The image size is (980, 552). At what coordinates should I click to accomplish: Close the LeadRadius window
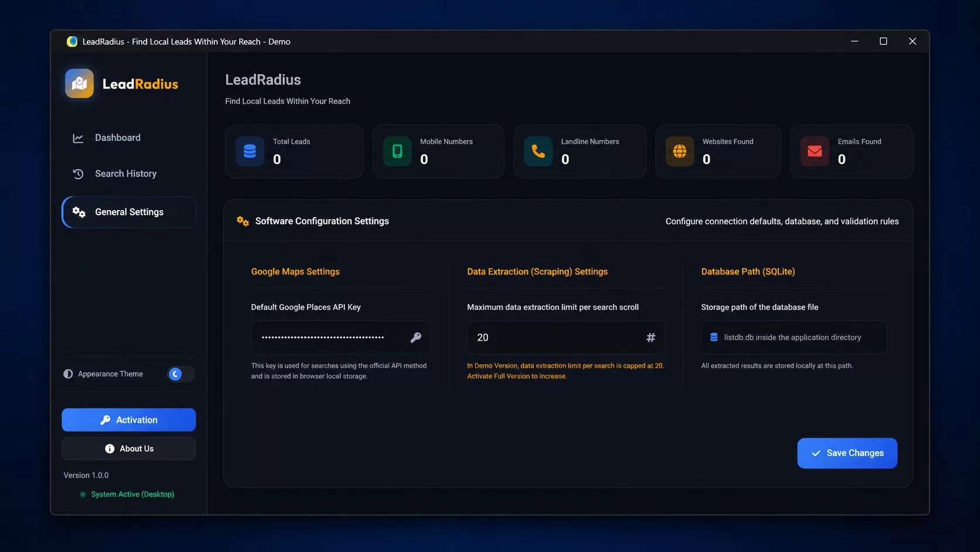pyautogui.click(x=913, y=41)
